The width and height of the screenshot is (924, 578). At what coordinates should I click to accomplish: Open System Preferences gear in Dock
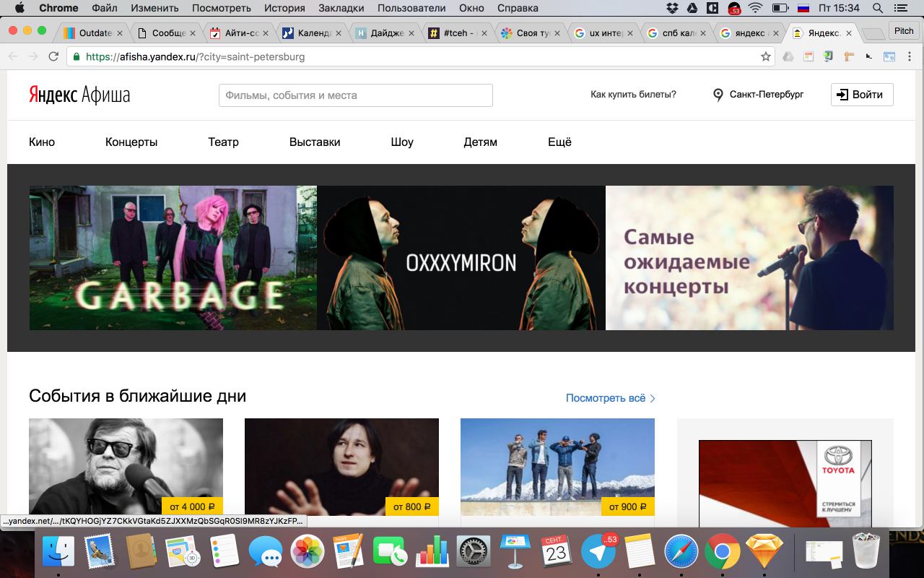[474, 553]
